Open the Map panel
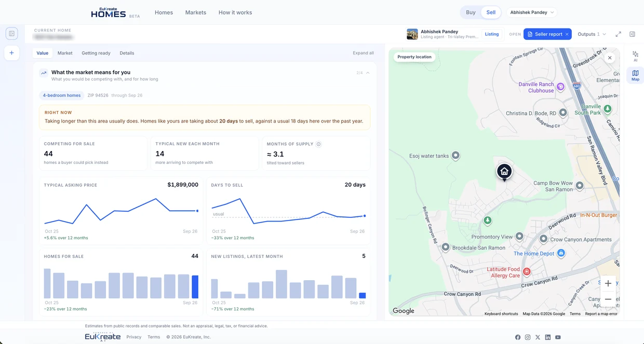 pyautogui.click(x=635, y=76)
